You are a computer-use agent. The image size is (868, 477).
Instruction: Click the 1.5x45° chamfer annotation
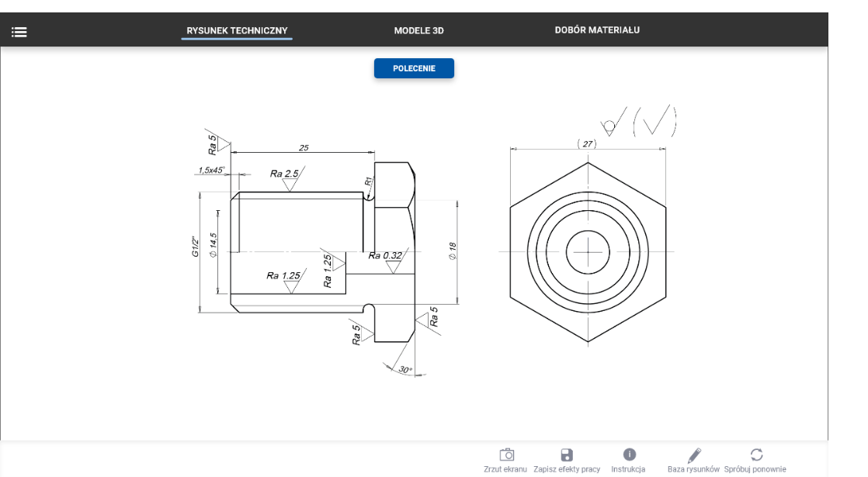click(210, 170)
